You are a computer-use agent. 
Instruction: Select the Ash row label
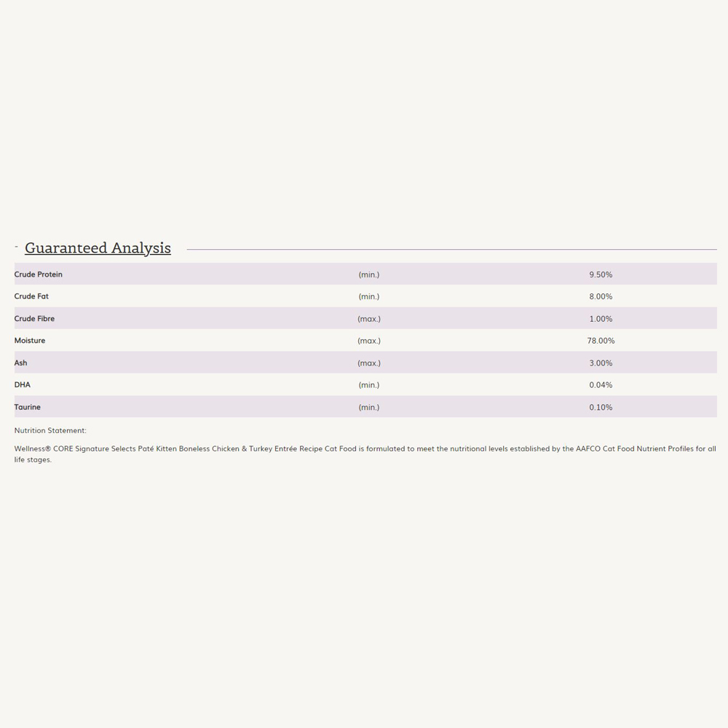[21, 363]
